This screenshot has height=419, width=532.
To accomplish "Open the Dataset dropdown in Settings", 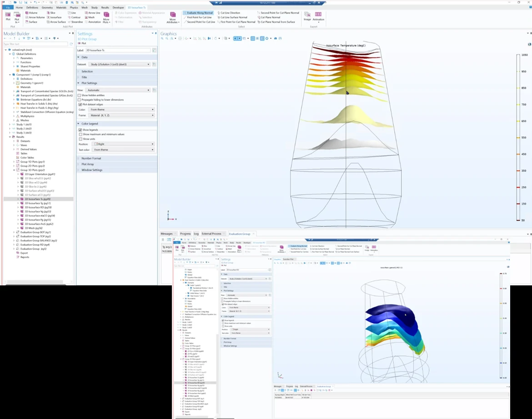I will [x=120, y=65].
